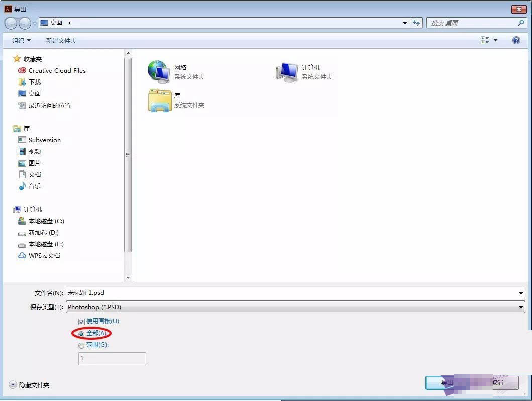Select the 全部 radio button
This screenshot has height=401, width=532.
click(x=81, y=334)
